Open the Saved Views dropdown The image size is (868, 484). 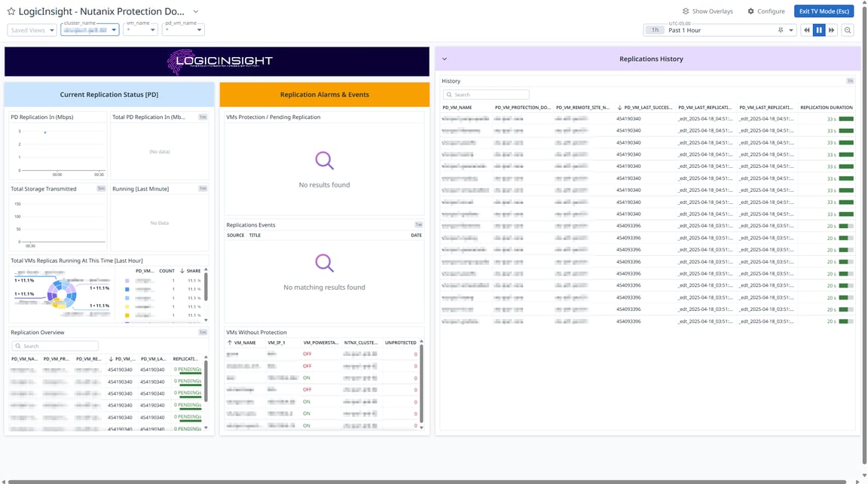[32, 30]
